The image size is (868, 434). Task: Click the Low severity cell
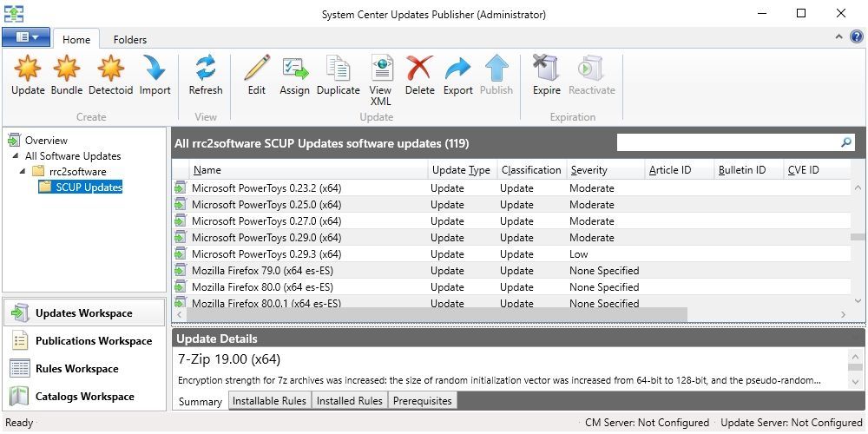click(578, 254)
